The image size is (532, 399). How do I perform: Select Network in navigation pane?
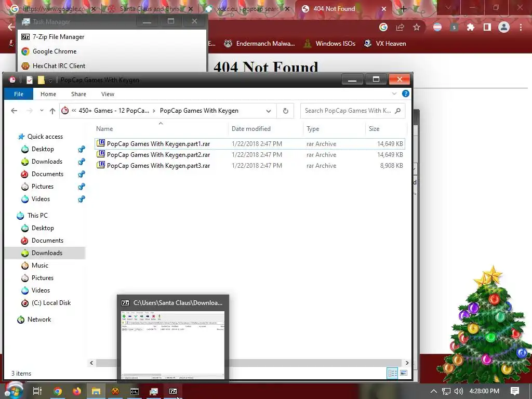tap(39, 320)
